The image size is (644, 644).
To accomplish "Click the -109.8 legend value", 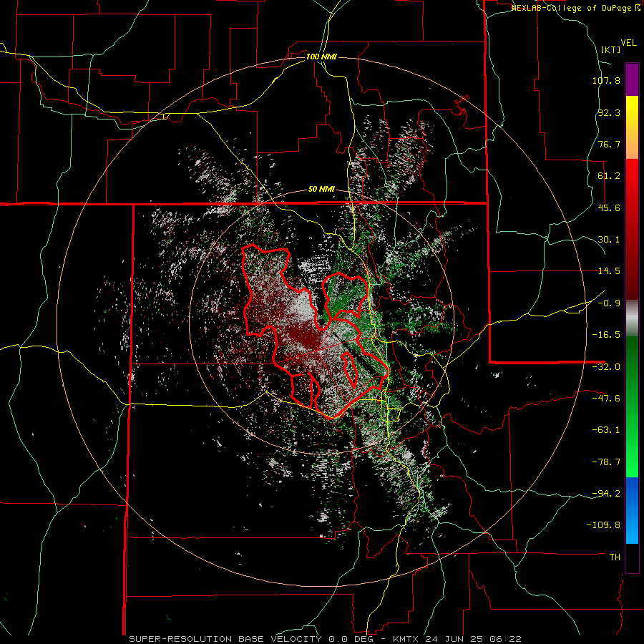I will (603, 525).
